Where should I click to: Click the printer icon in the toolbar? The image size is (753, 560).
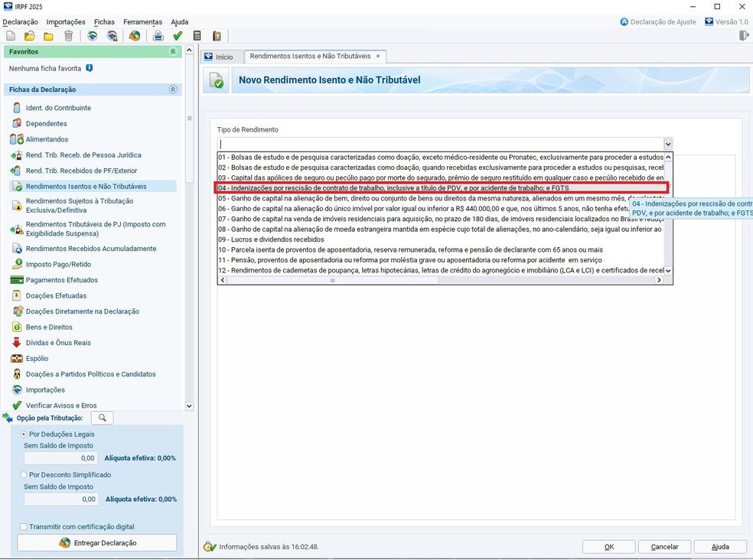158,36
